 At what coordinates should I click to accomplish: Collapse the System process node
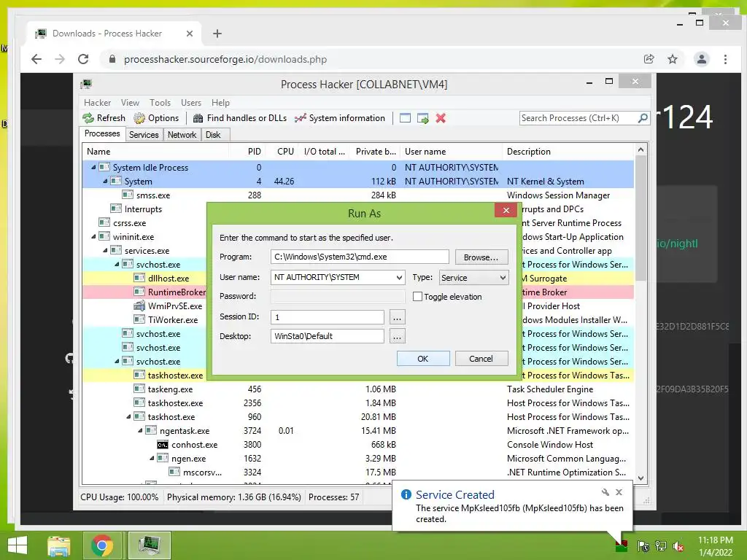(105, 181)
